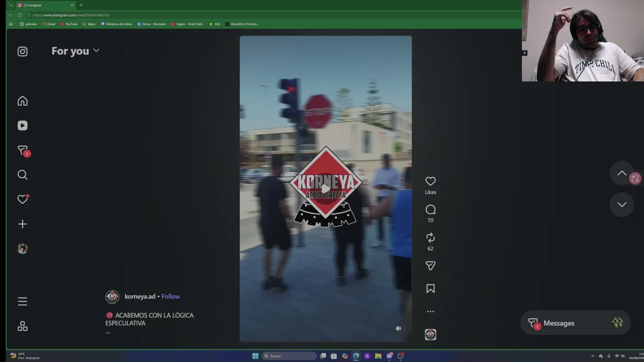Open the 'peliculas' bookmark
This screenshot has width=644, height=362.
pyautogui.click(x=28, y=24)
